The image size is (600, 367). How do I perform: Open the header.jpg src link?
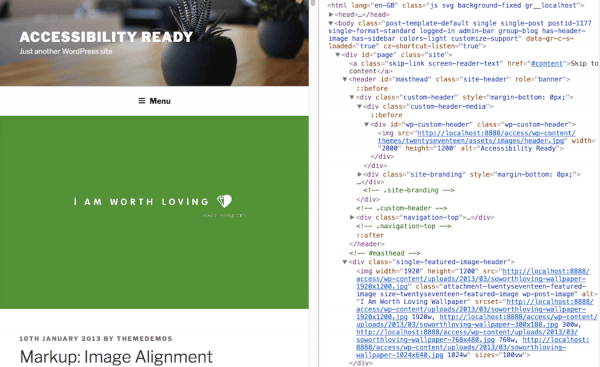(476, 137)
